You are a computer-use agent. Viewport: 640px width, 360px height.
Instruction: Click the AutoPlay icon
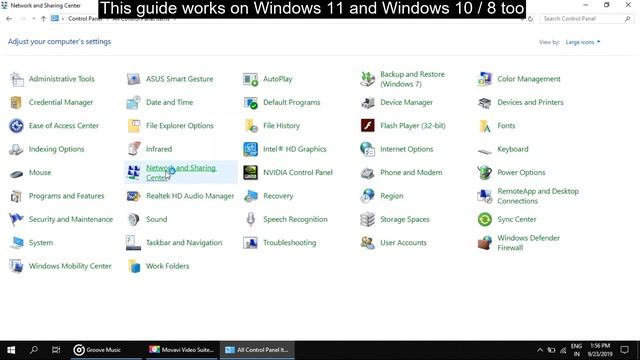point(251,79)
